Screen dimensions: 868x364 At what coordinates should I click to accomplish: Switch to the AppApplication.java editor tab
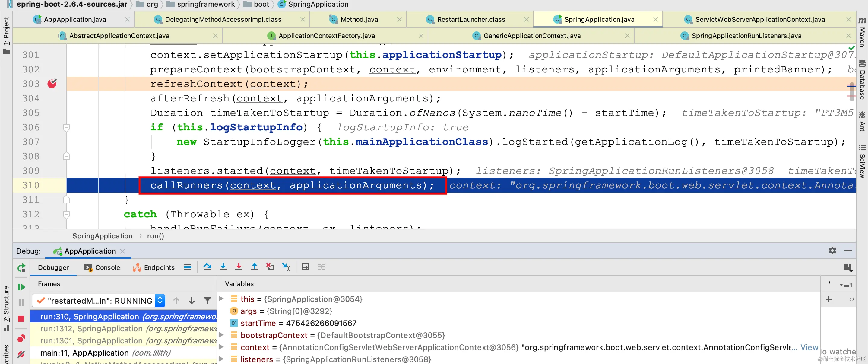[75, 19]
